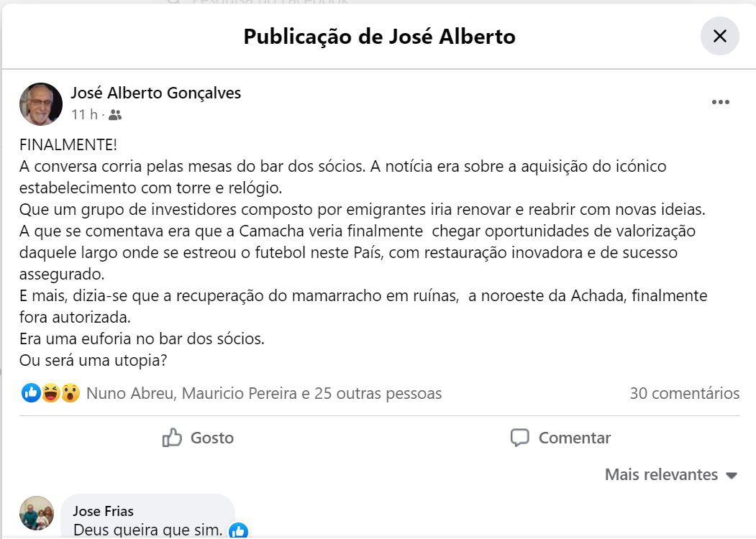
Task: Open José Alberto Gonçalves profile name link
Action: (155, 93)
